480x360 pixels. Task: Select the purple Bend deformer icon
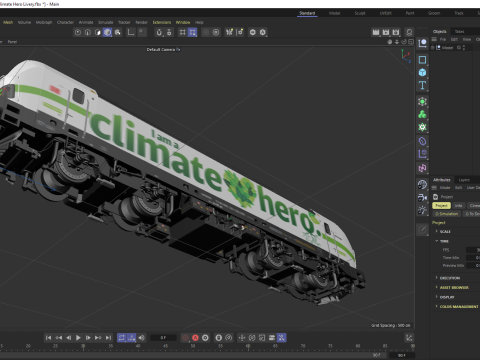tap(422, 141)
